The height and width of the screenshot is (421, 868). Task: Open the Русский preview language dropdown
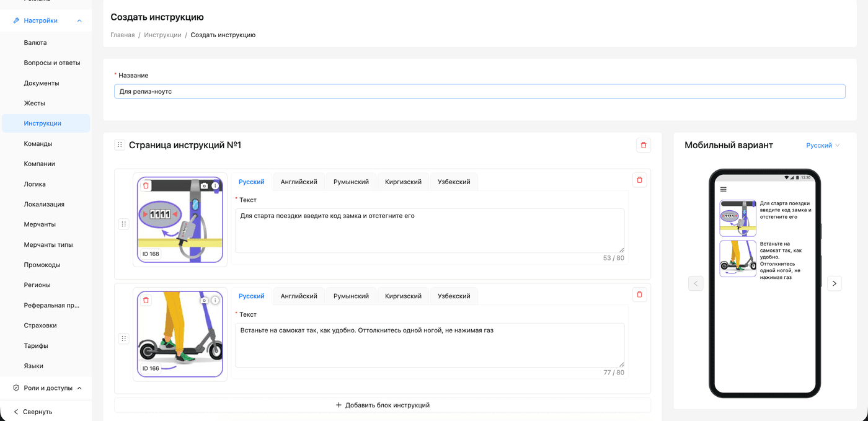(x=823, y=145)
